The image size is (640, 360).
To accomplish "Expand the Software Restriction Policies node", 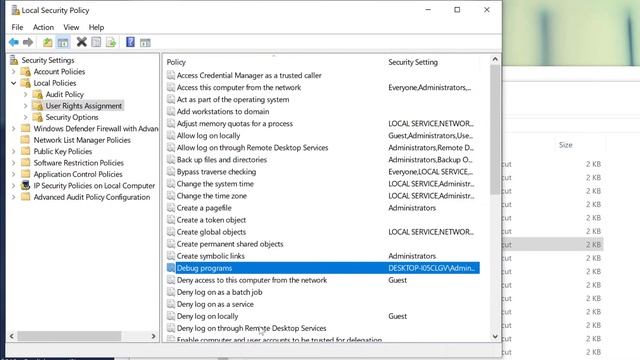I will (x=13, y=163).
